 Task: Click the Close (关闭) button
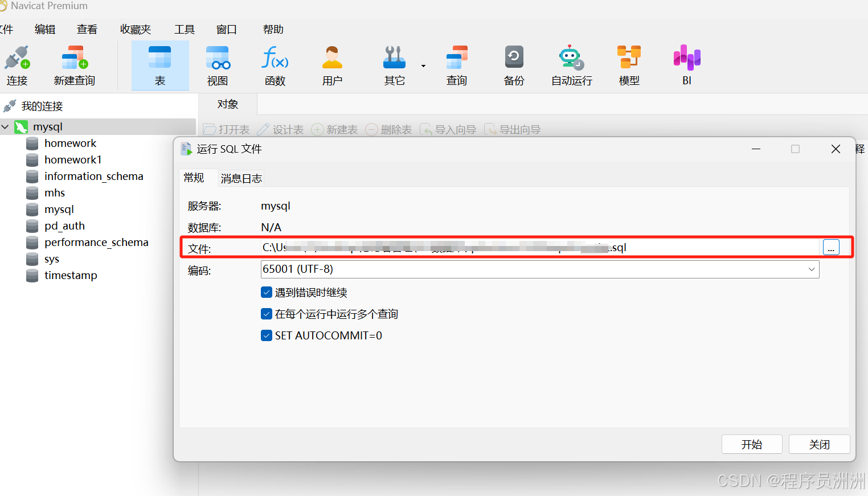(x=820, y=445)
